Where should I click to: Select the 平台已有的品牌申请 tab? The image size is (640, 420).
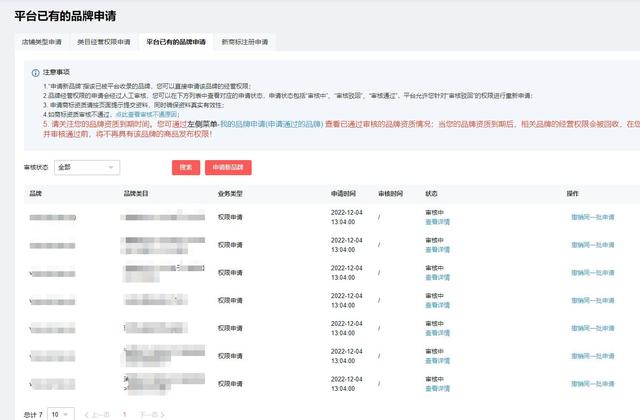point(176,42)
